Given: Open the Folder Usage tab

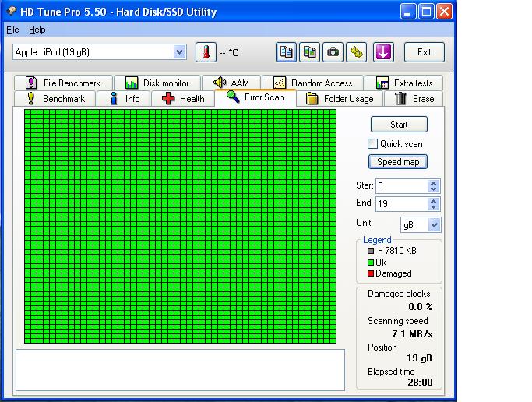Looking at the screenshot, I should click(340, 99).
